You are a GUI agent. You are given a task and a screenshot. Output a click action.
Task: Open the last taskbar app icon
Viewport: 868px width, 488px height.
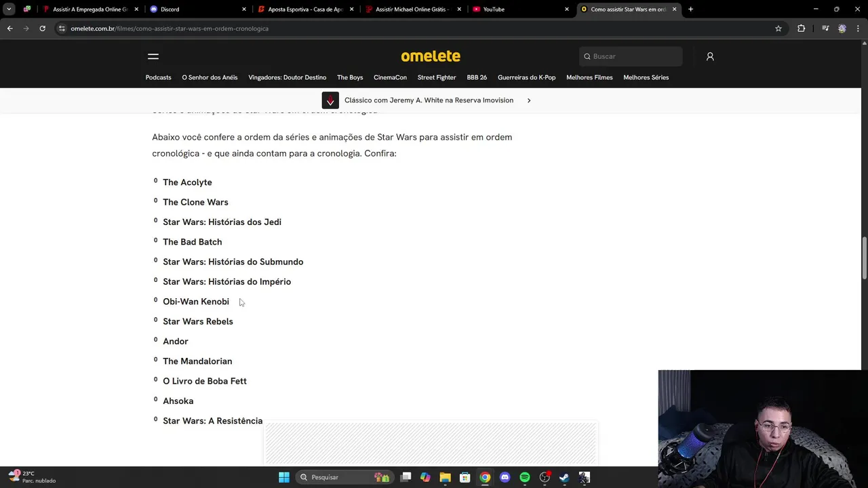[x=585, y=477]
